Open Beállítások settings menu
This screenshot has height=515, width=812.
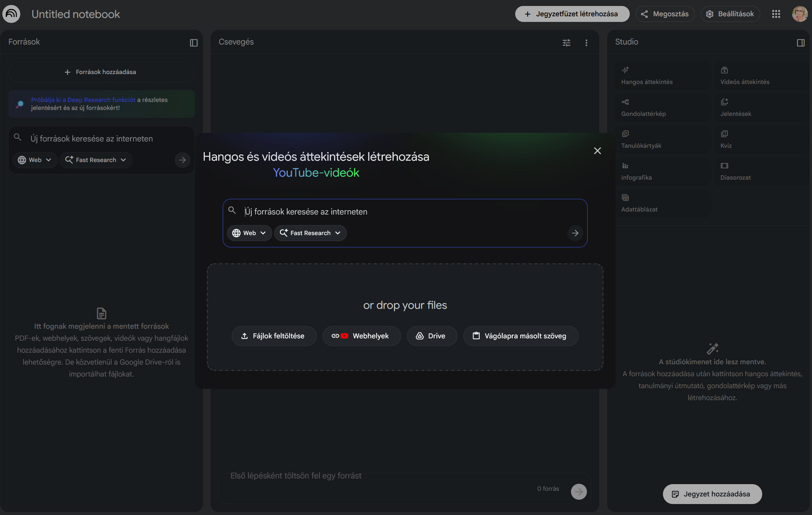pos(730,14)
